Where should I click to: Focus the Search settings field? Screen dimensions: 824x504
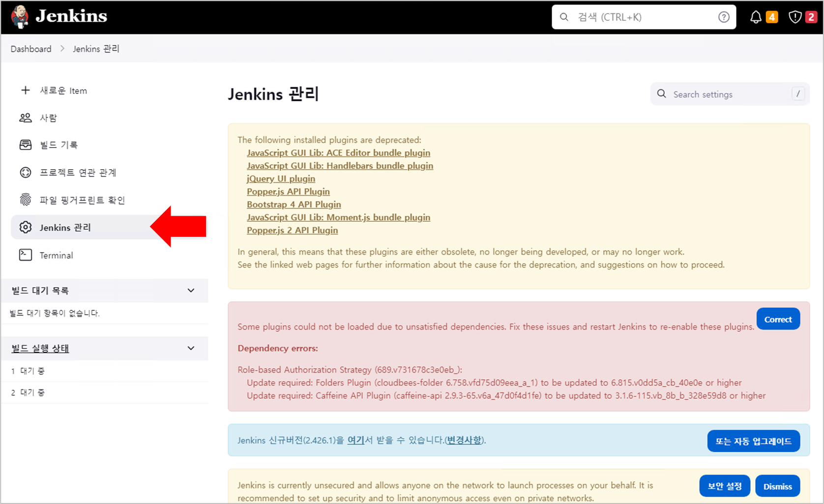(x=730, y=94)
